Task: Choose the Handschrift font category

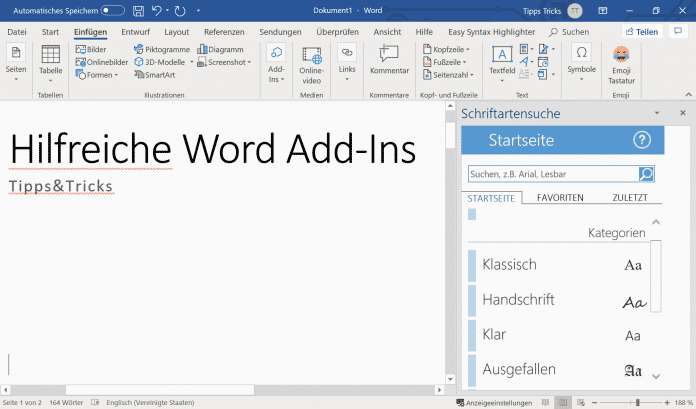Action: pyautogui.click(x=518, y=300)
